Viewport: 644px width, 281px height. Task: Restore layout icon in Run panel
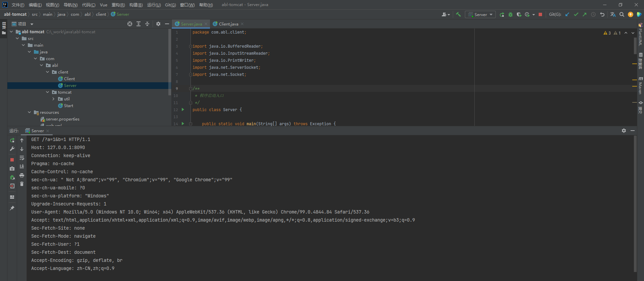tap(12, 197)
